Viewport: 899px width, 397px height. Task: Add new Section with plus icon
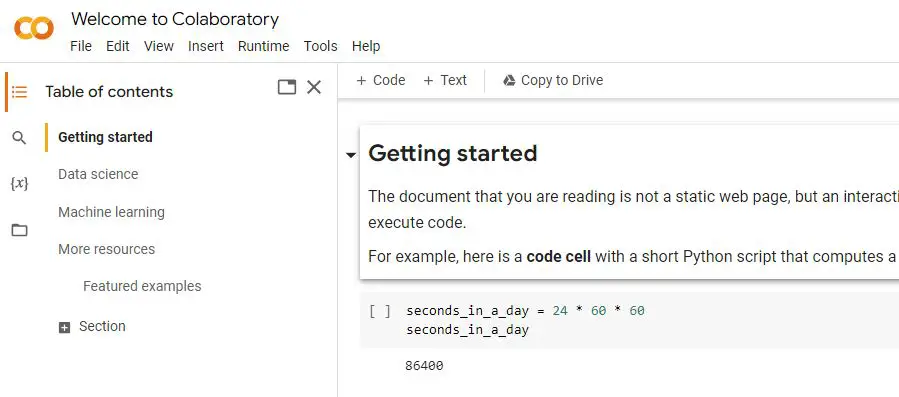coord(64,328)
